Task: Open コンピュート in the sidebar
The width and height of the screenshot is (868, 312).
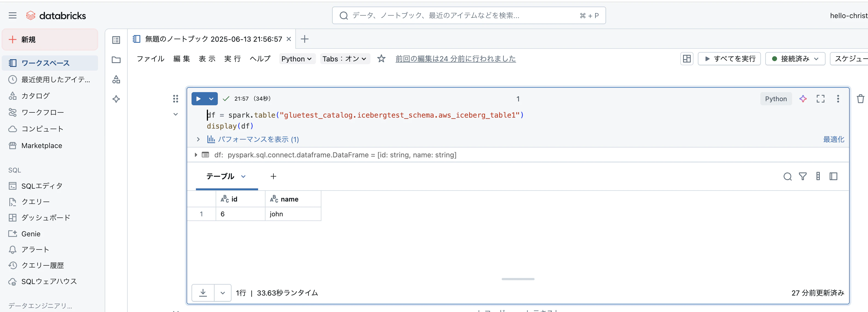Action: click(x=50, y=129)
